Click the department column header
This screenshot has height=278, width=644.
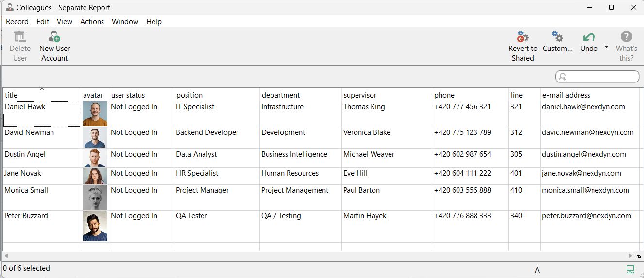point(280,95)
